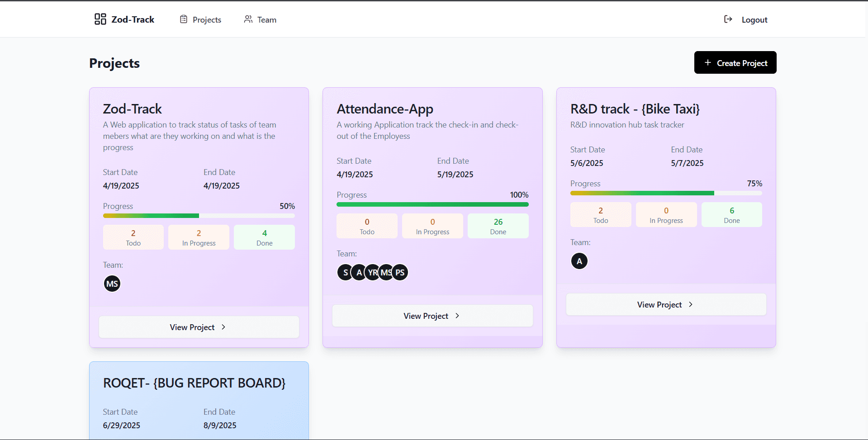Image resolution: width=868 pixels, height=440 pixels.
Task: Click the Attendance-App 0 Todo box
Action: 367,226
